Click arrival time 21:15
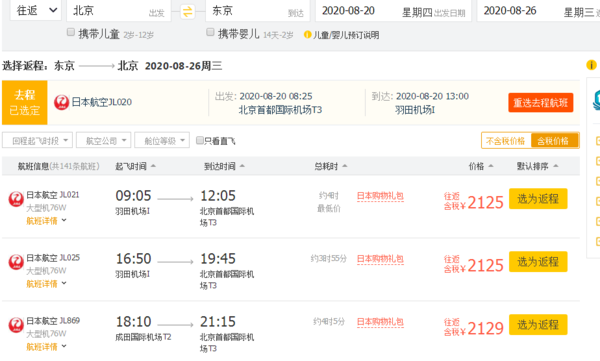600x361 pixels. pyautogui.click(x=218, y=322)
